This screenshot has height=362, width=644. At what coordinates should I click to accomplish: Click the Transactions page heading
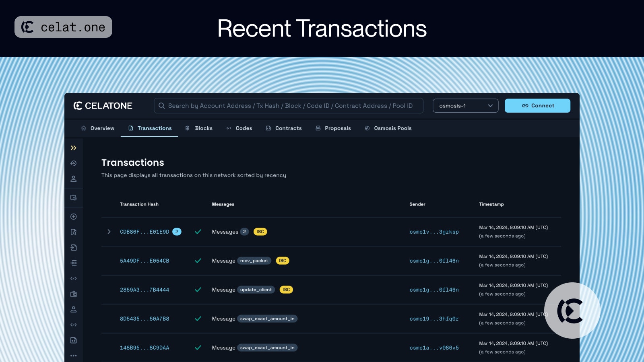point(133,162)
